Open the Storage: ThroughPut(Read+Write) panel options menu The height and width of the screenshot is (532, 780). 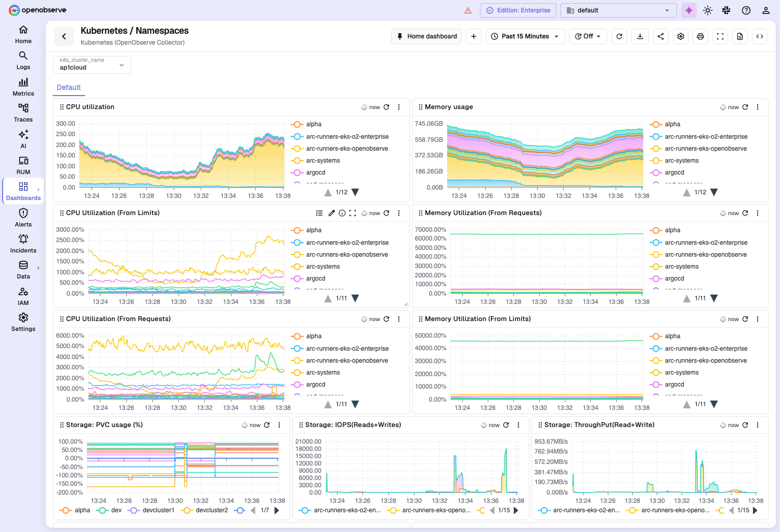point(758,425)
